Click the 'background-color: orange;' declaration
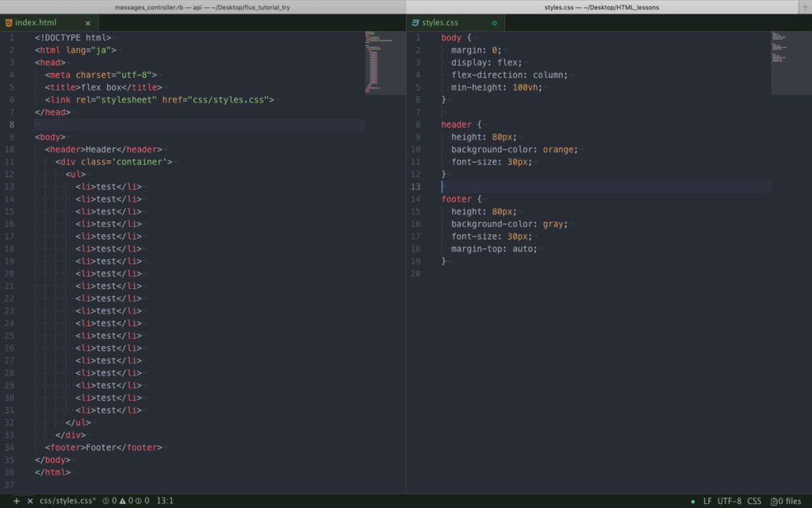This screenshot has width=812, height=508. pyautogui.click(x=515, y=150)
